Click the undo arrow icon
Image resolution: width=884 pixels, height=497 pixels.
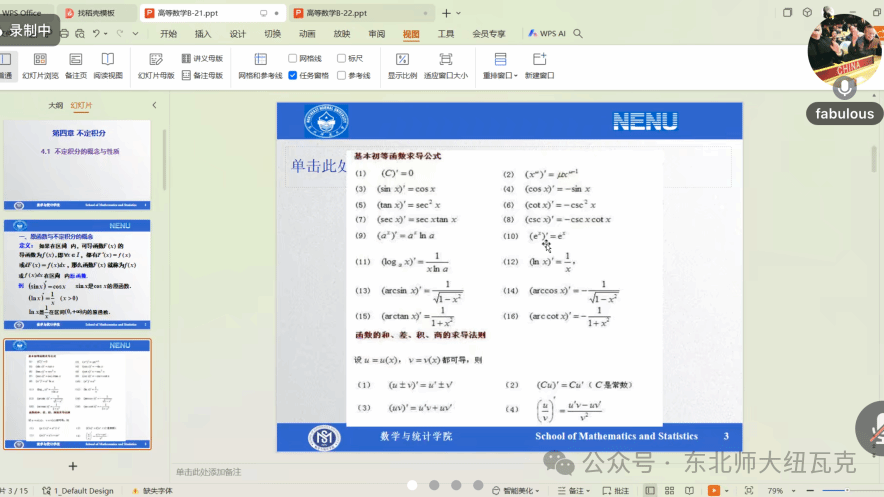point(96,34)
